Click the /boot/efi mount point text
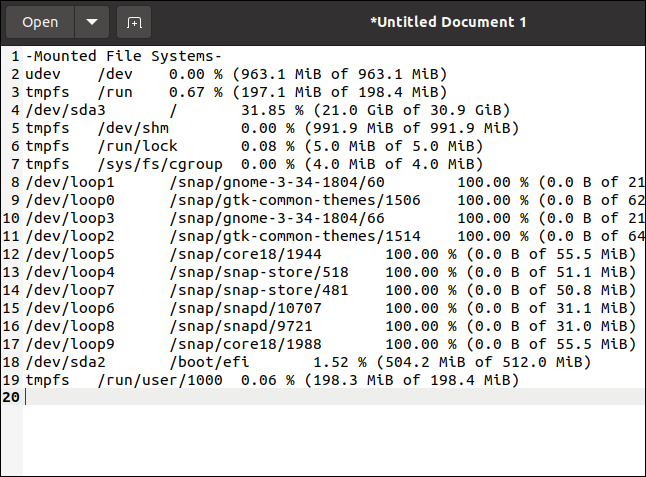 click(x=206, y=362)
